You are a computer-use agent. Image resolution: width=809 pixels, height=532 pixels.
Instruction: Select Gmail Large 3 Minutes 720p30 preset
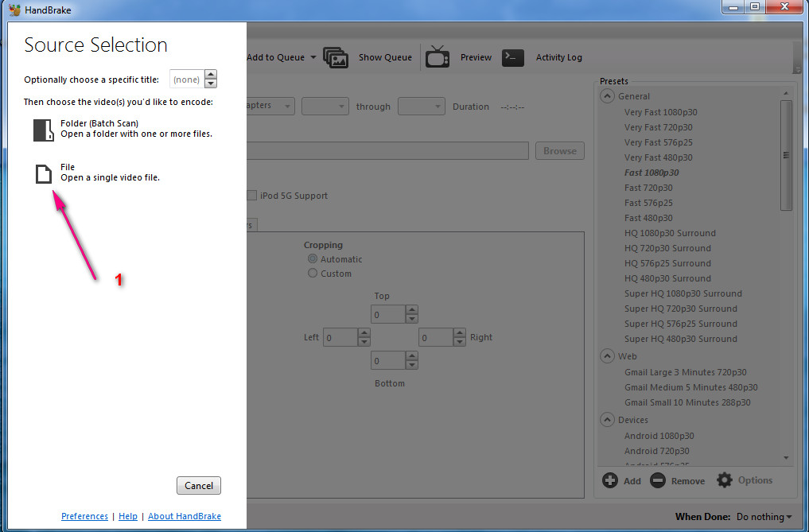685,372
